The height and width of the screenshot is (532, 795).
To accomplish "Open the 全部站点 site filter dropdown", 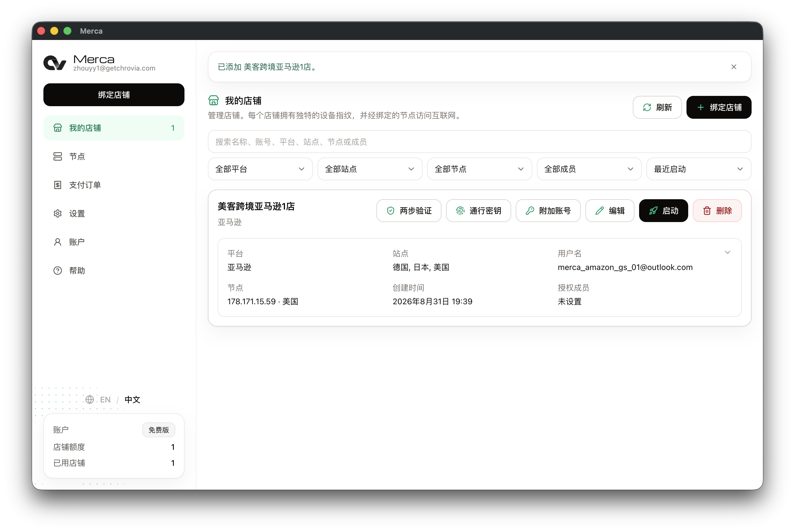I will 370,169.
